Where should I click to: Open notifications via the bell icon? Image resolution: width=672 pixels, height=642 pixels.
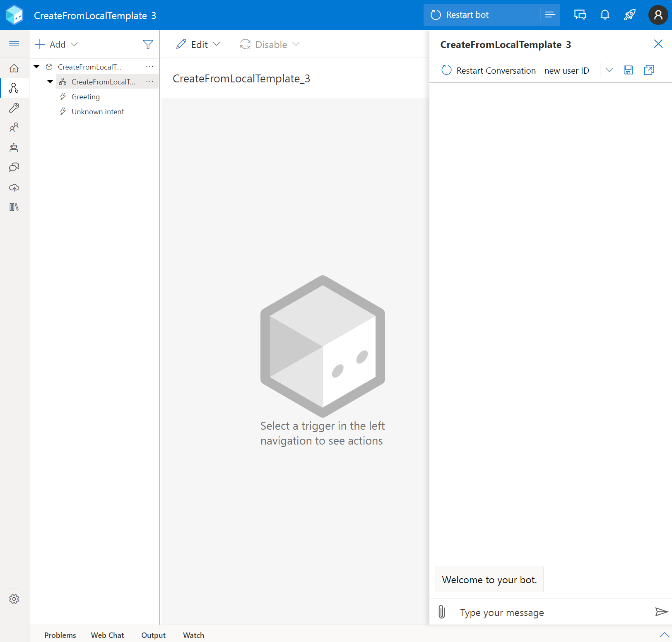tap(605, 14)
